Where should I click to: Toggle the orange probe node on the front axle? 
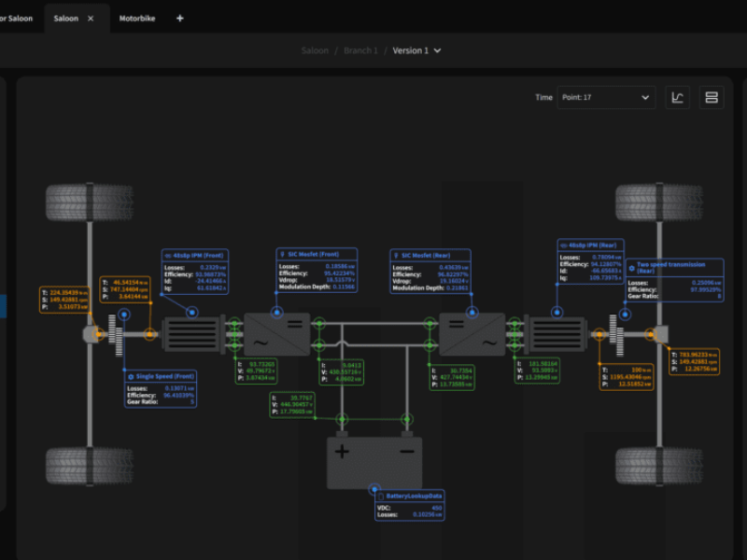[x=98, y=333]
